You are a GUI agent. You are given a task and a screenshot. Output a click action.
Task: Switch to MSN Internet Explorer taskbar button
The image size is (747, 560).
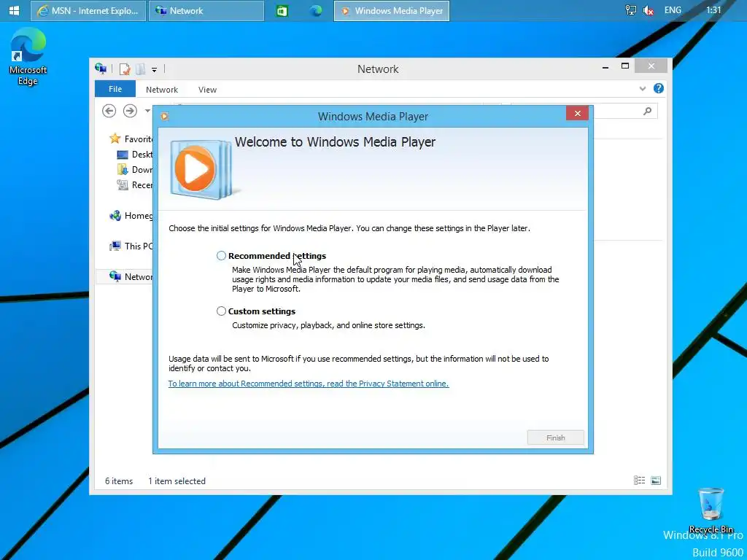coord(88,10)
